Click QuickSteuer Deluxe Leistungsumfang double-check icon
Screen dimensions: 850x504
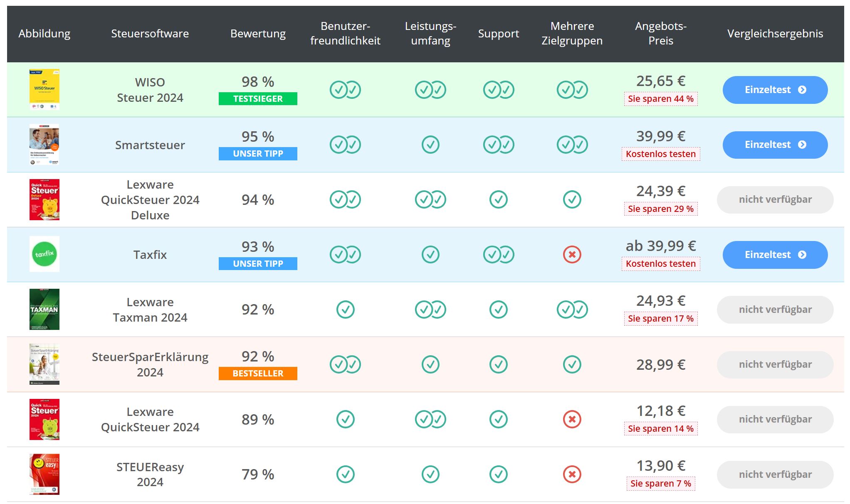[430, 199]
